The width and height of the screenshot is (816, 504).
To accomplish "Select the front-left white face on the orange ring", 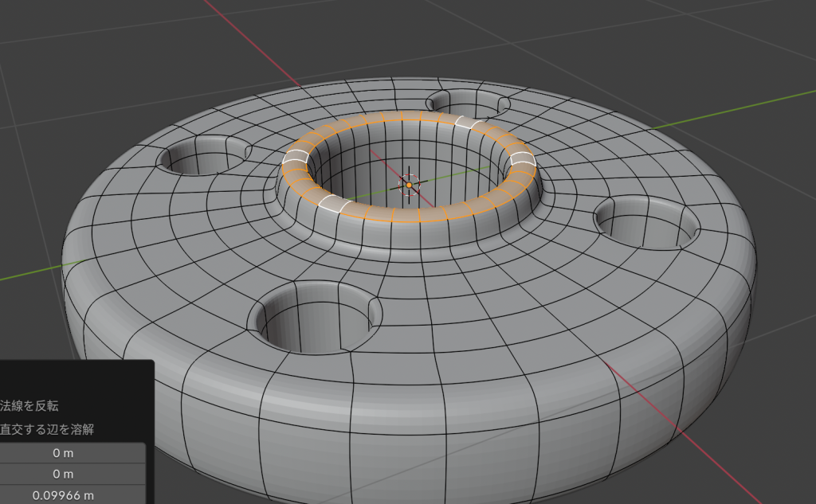I will (332, 203).
